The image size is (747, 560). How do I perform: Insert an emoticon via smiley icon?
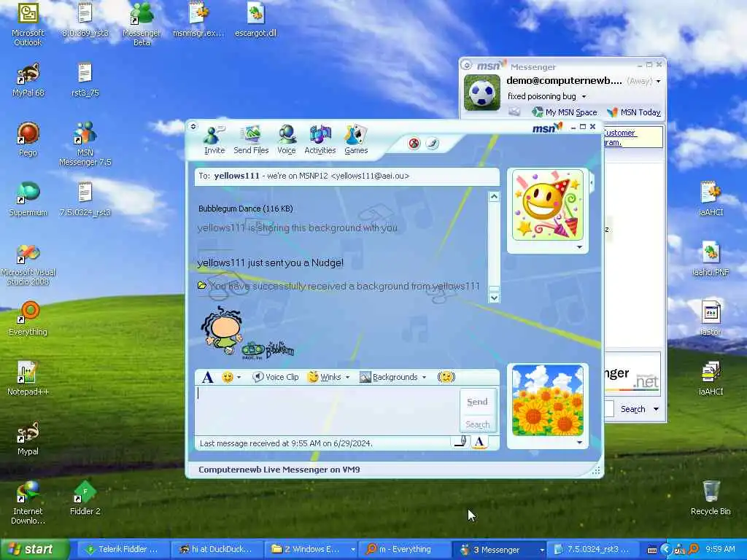(228, 377)
